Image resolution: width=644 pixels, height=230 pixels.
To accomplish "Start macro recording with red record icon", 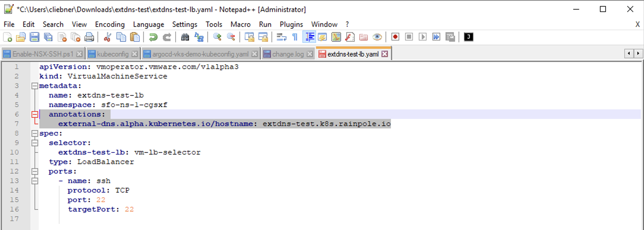I will coord(395,37).
